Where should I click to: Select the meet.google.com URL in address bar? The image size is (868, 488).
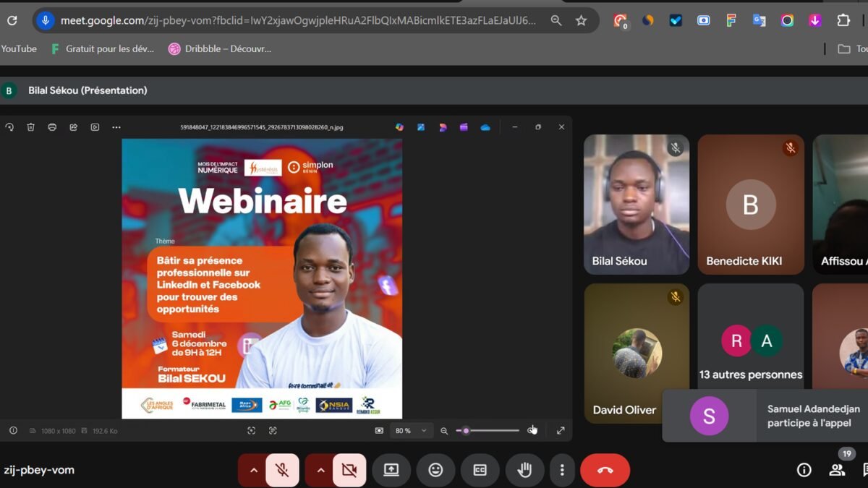point(298,20)
